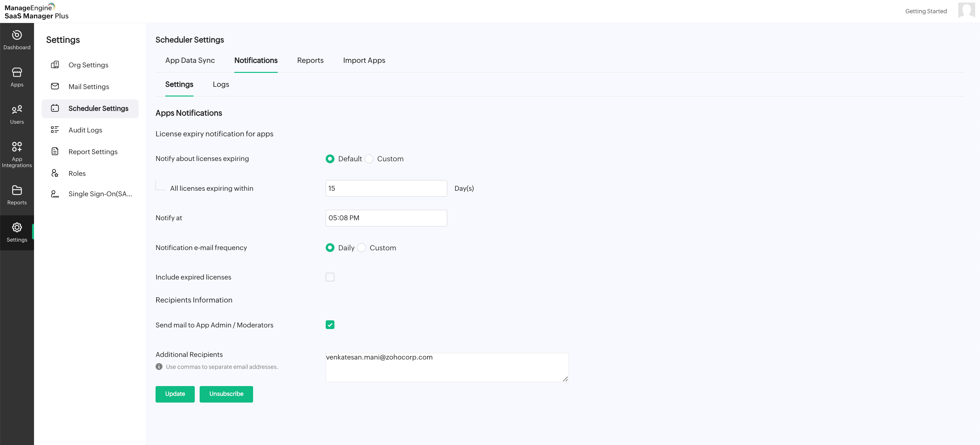
Task: Uncheck Send mail to App Admin checkbox
Action: pyautogui.click(x=330, y=325)
